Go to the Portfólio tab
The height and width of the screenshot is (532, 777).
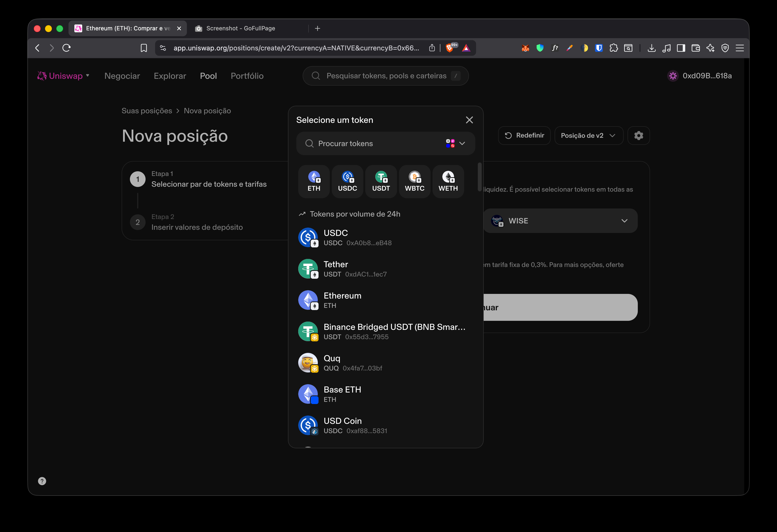247,76
